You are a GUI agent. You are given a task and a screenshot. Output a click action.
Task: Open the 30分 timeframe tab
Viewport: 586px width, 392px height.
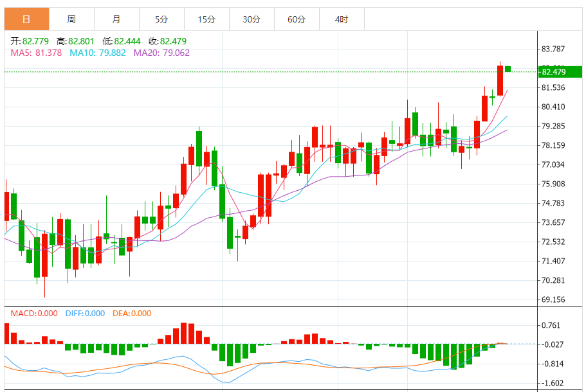(x=252, y=19)
